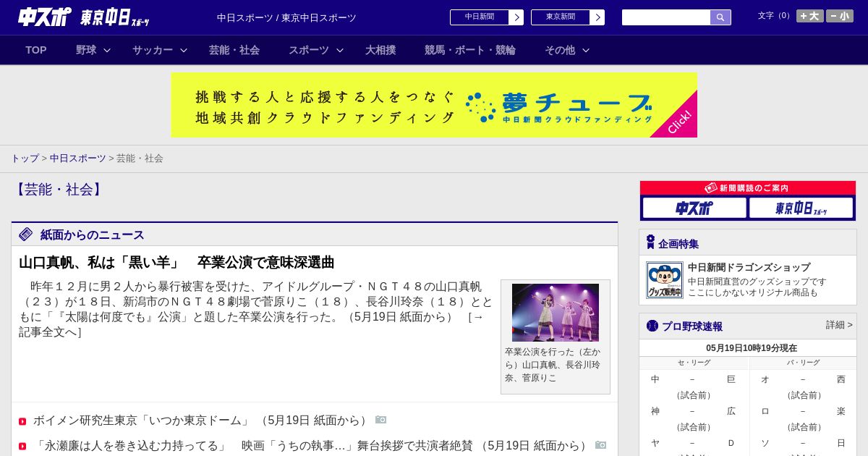The height and width of the screenshot is (456, 868).
Task: Decrease text size with －小 button
Action: pos(840,16)
